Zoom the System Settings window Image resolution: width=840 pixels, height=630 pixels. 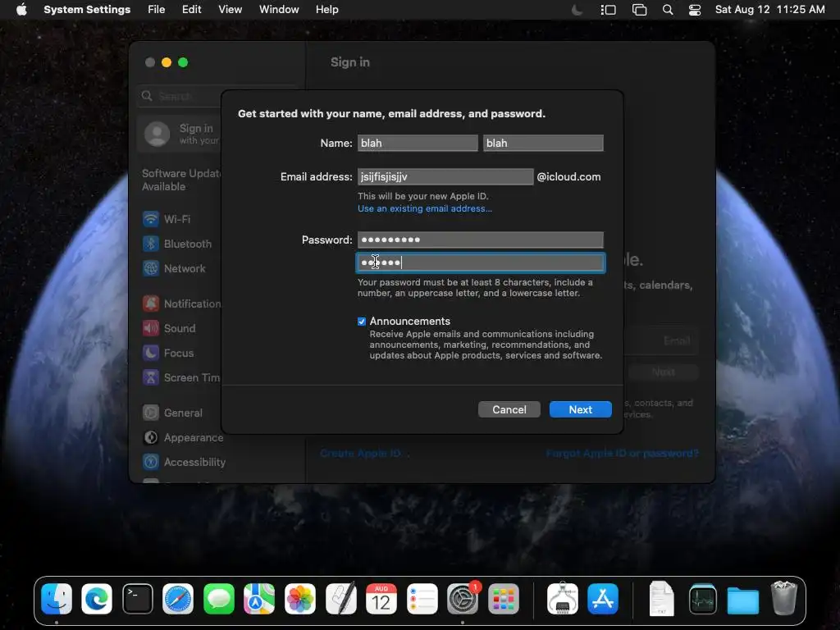tap(183, 62)
